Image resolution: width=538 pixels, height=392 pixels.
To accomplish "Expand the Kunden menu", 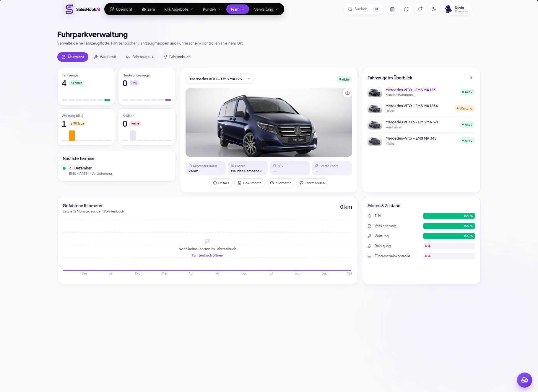I will click(x=212, y=9).
